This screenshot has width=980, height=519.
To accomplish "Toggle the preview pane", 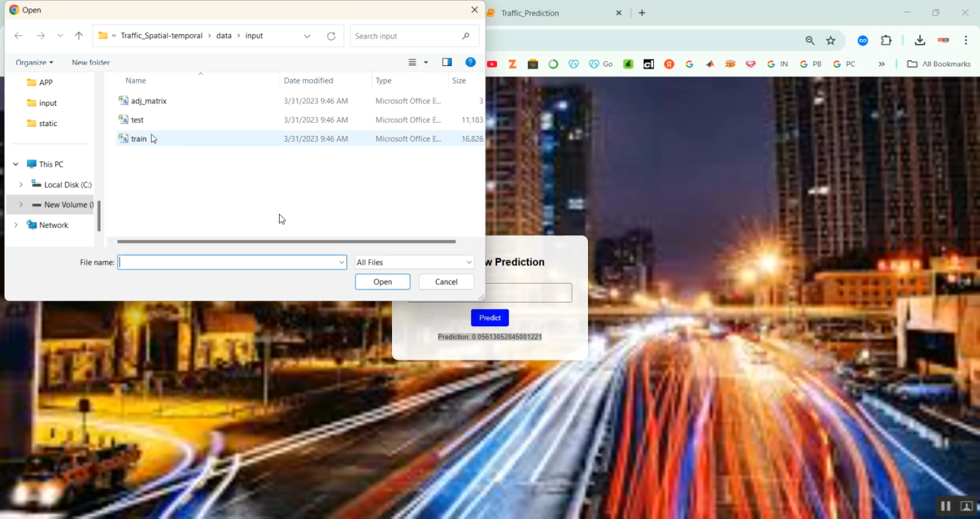I will point(447,63).
